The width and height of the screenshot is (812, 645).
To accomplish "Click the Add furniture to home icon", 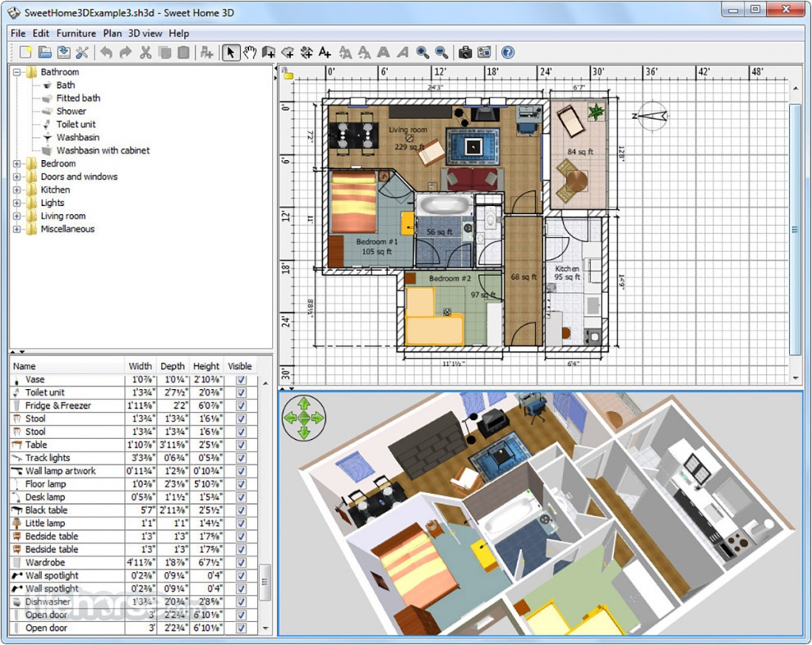I will click(x=206, y=52).
